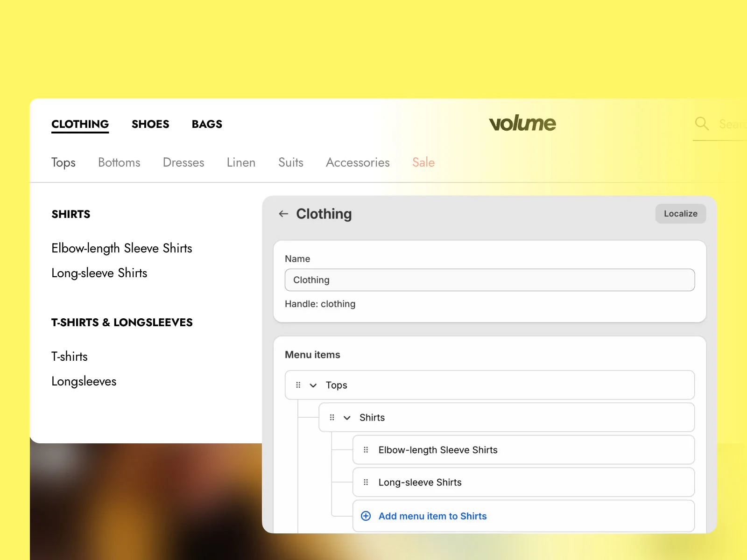Click the Handle: clothing text

(x=320, y=304)
